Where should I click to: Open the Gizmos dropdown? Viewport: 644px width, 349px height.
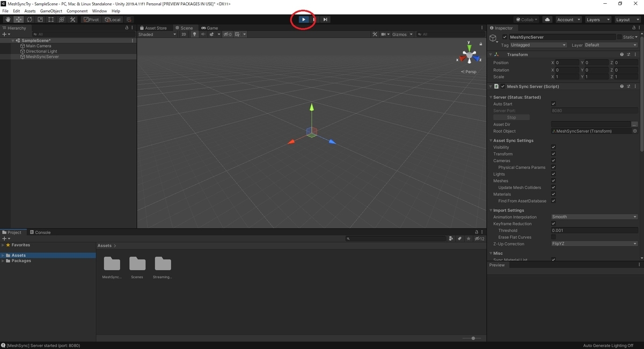point(402,34)
